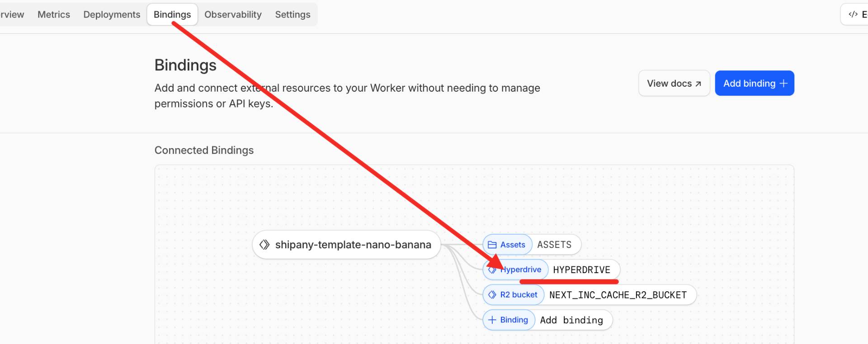Switch to the Metrics tab
The image size is (868, 344).
tap(54, 14)
